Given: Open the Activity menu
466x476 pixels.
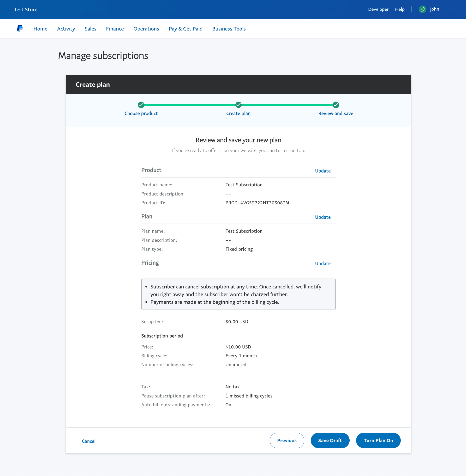Looking at the screenshot, I should [66, 29].
